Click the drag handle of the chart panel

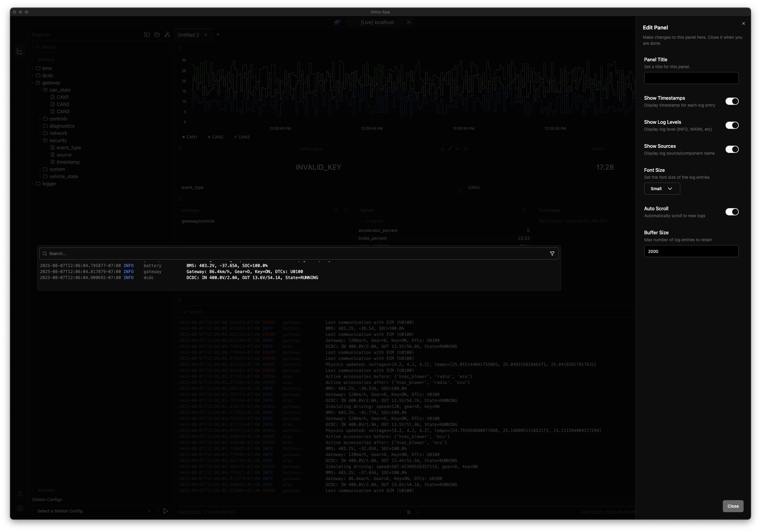[x=180, y=48]
